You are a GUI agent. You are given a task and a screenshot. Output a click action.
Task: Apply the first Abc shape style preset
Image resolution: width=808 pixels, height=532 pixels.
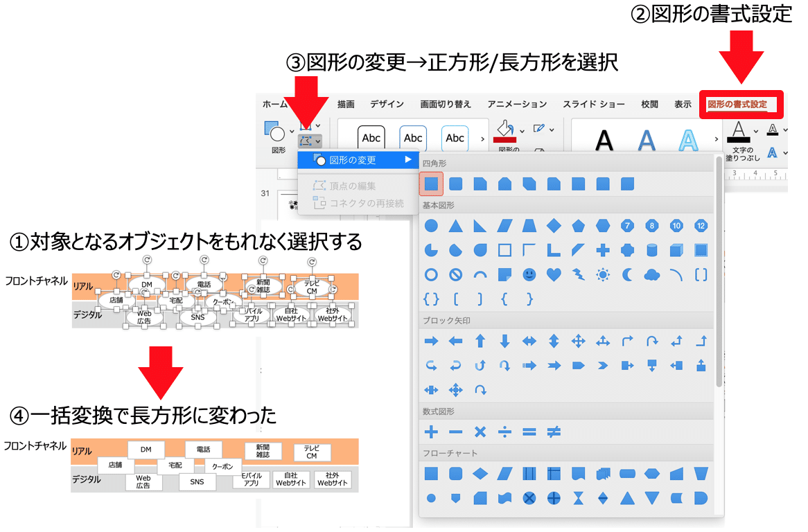coord(371,137)
